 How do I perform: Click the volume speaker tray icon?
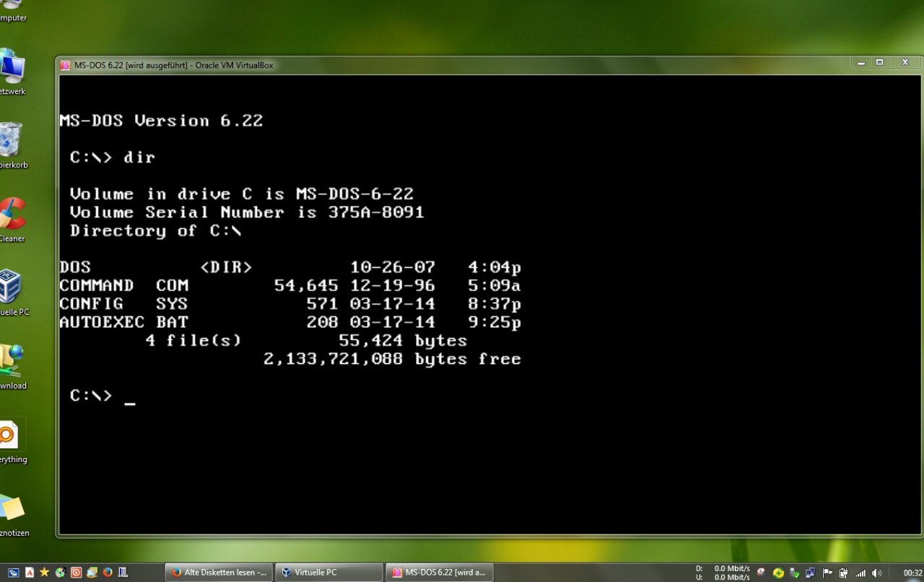pyautogui.click(x=876, y=573)
